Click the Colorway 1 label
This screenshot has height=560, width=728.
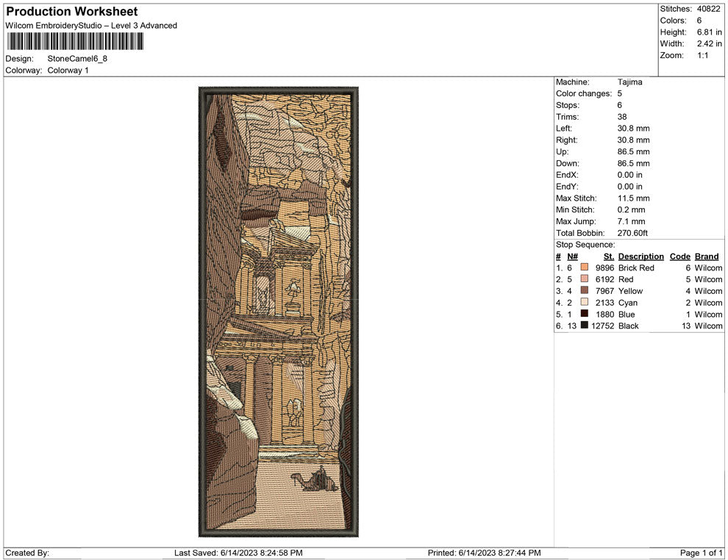(x=68, y=71)
